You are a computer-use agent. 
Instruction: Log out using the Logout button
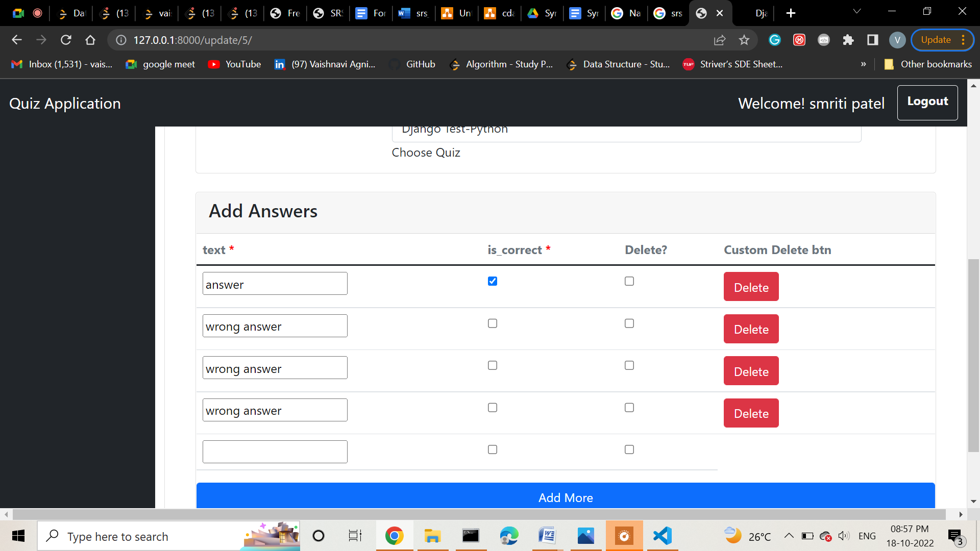[927, 103]
